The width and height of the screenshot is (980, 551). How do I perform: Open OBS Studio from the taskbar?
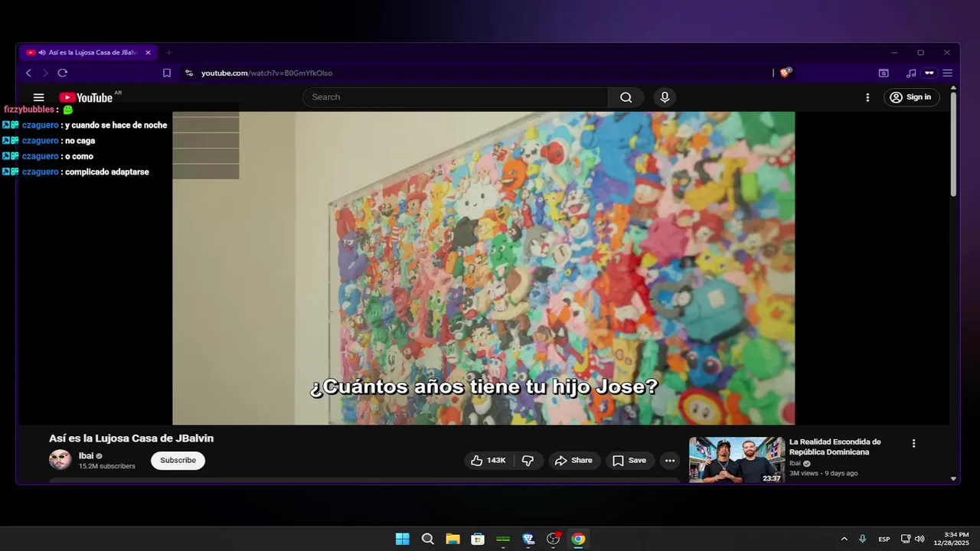click(553, 539)
